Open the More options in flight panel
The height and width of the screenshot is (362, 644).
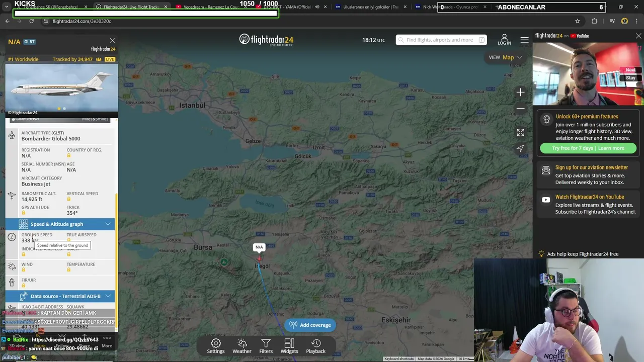[x=107, y=341]
